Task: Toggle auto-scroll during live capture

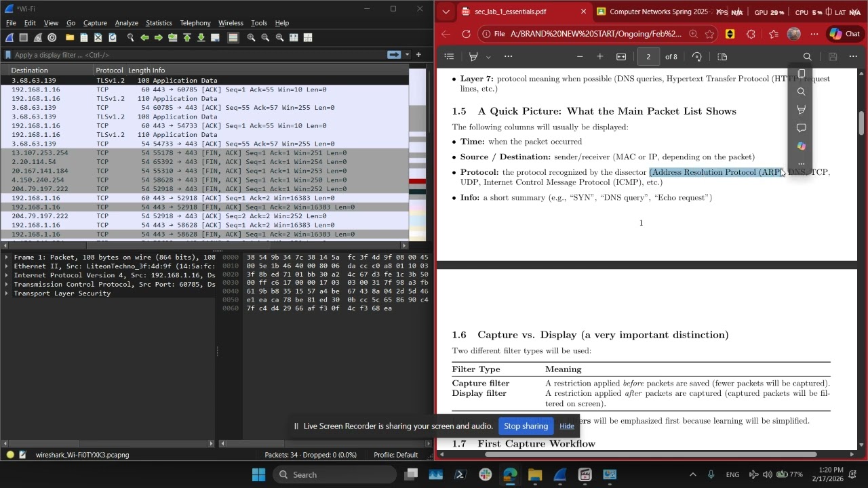Action: pyautogui.click(x=216, y=38)
